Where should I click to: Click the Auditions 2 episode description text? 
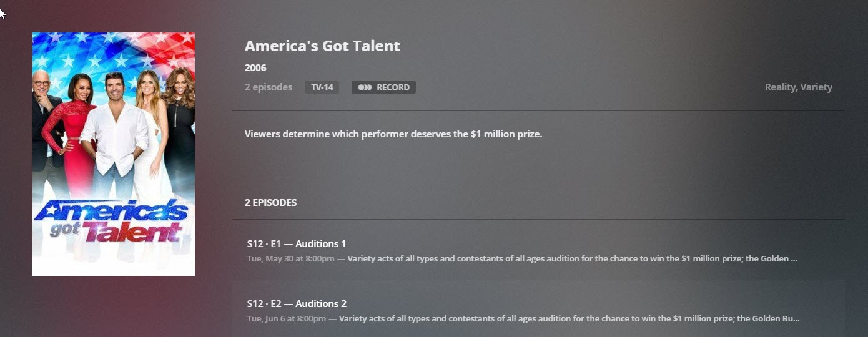click(x=562, y=319)
